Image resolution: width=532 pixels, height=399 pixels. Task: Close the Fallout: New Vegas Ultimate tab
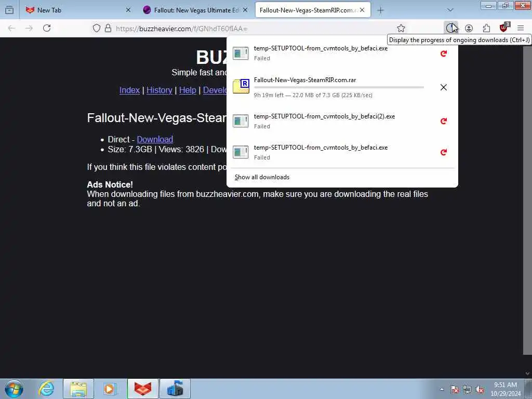coord(245,10)
